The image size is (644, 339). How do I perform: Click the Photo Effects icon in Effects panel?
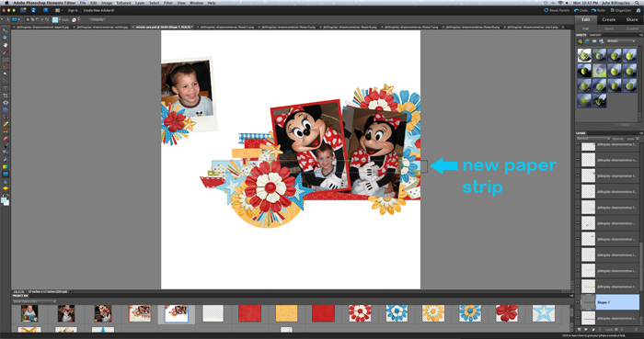click(x=594, y=41)
